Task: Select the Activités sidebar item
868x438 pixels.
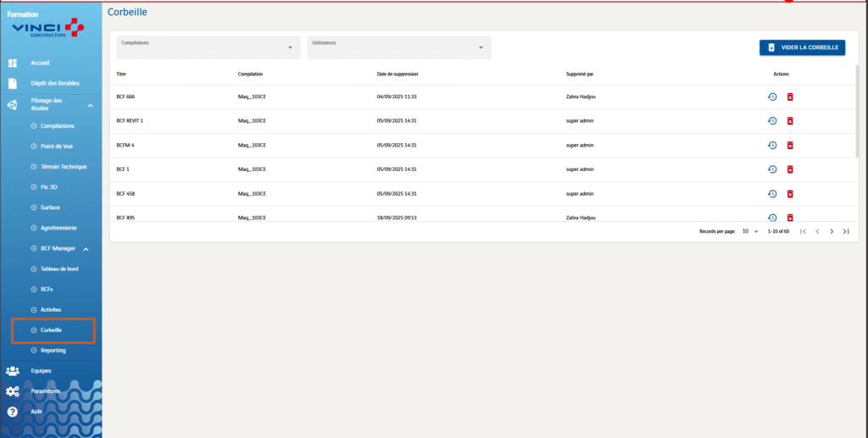Action: [x=51, y=309]
